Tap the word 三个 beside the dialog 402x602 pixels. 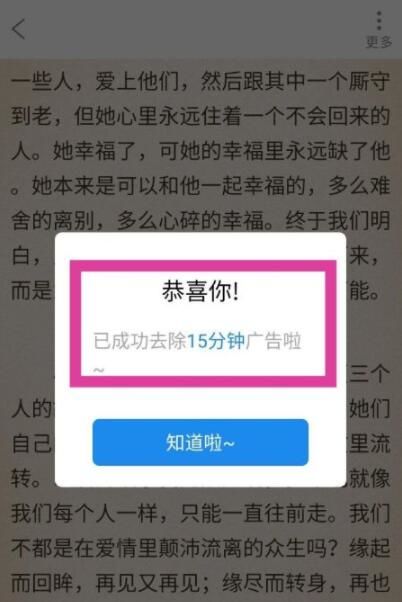369,374
